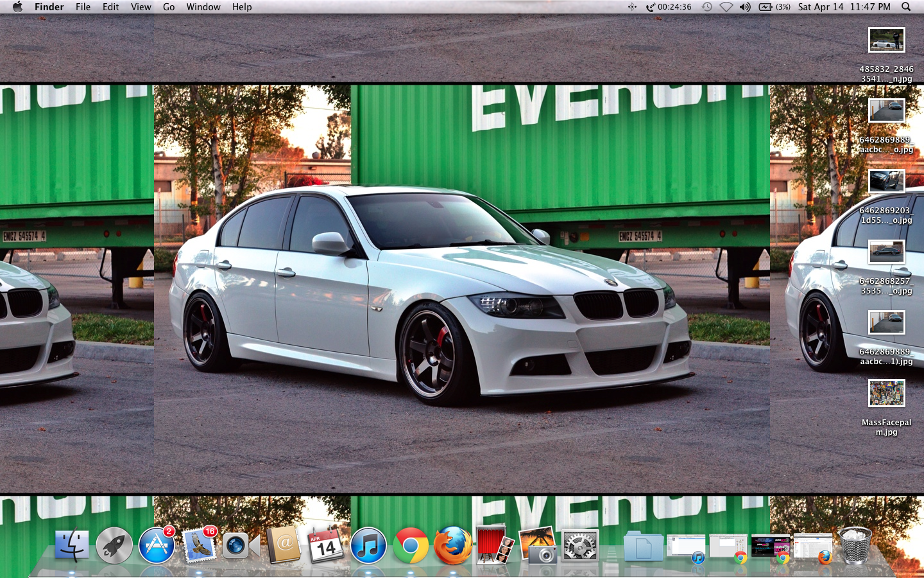Restore minimized iTunes window in Dock
Image resolution: width=924 pixels, height=578 pixels.
(686, 548)
